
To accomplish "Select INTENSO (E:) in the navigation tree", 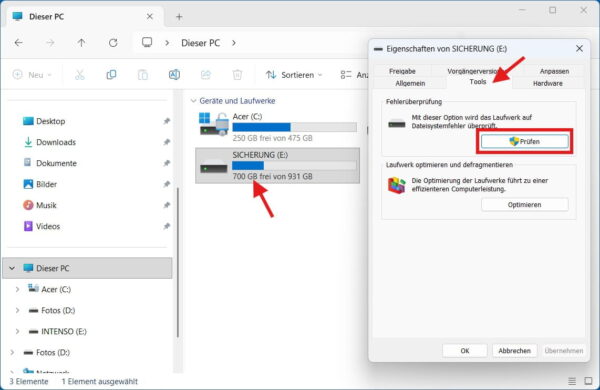I will [x=57, y=331].
